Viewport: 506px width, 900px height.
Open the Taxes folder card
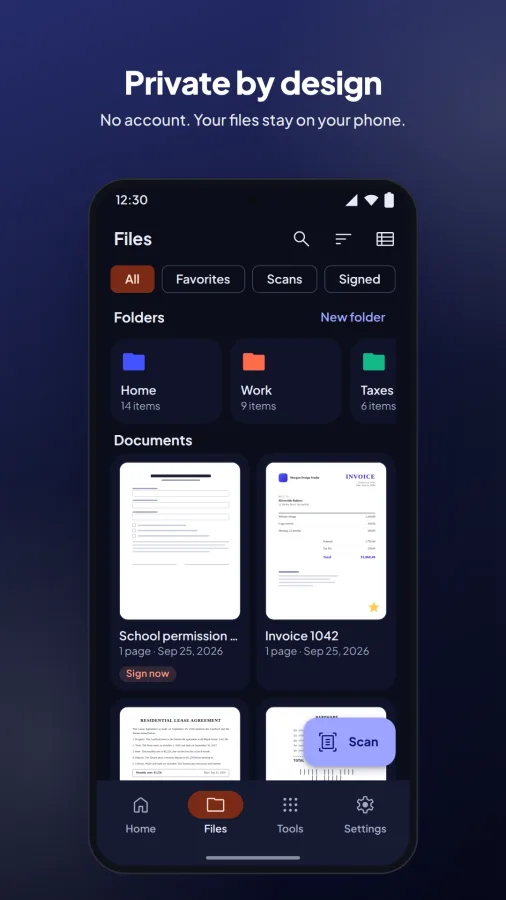pos(373,381)
